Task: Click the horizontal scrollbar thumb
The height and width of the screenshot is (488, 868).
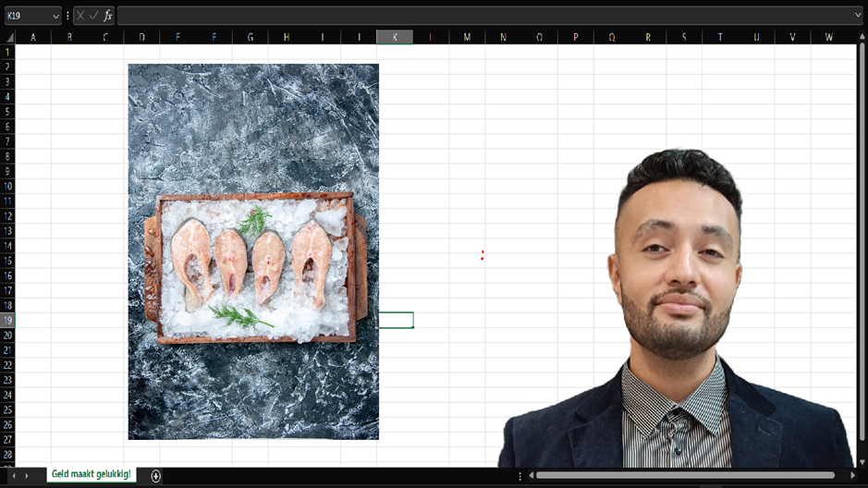Action: tap(684, 476)
